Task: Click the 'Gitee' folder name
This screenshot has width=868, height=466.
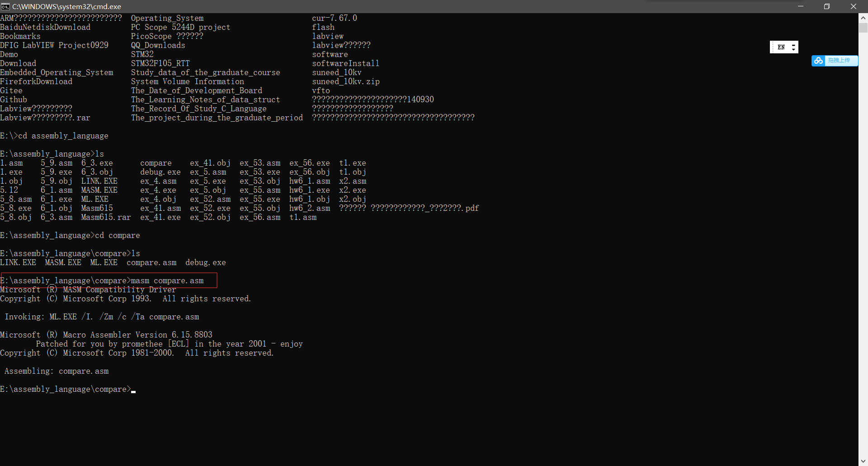Action: tap(11, 90)
